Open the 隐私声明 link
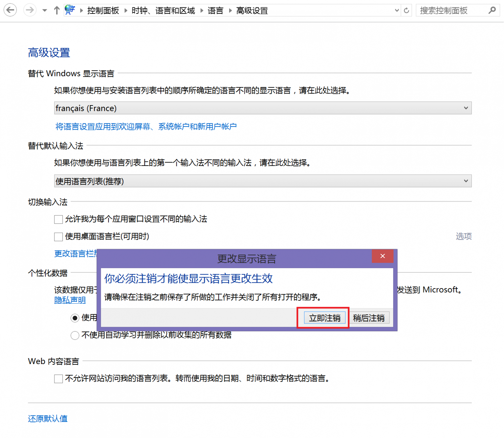 coord(70,300)
